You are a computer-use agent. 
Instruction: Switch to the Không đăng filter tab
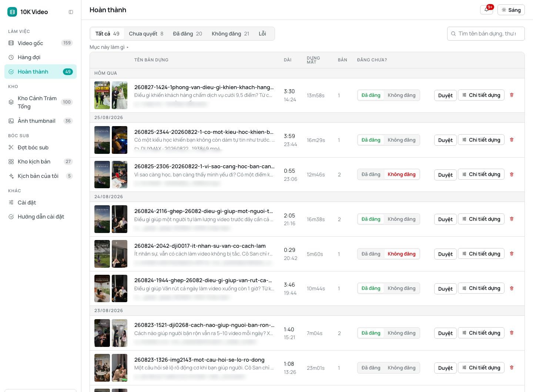[x=231, y=34]
